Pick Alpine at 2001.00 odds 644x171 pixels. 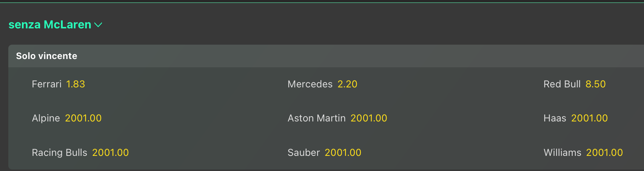click(83, 118)
